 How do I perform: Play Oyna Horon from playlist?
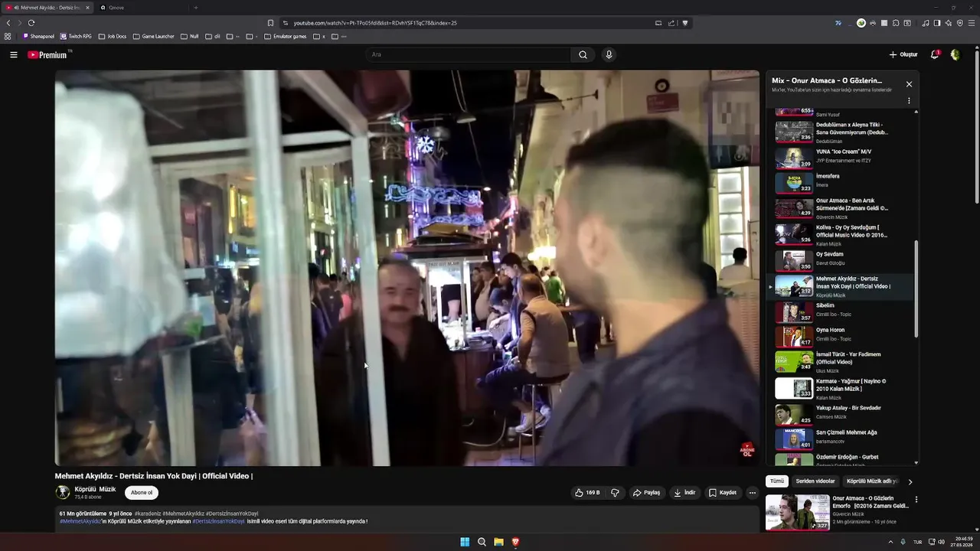click(x=841, y=336)
